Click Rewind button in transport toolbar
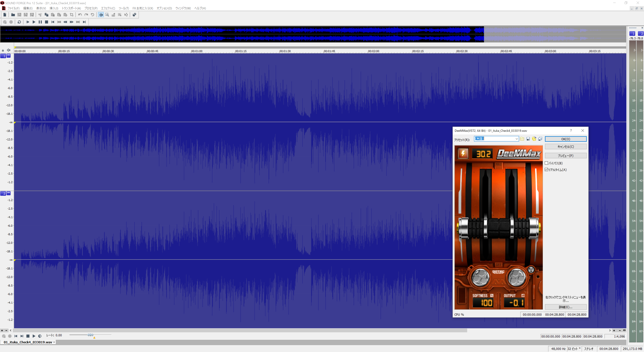644x352 pixels. tap(65, 22)
